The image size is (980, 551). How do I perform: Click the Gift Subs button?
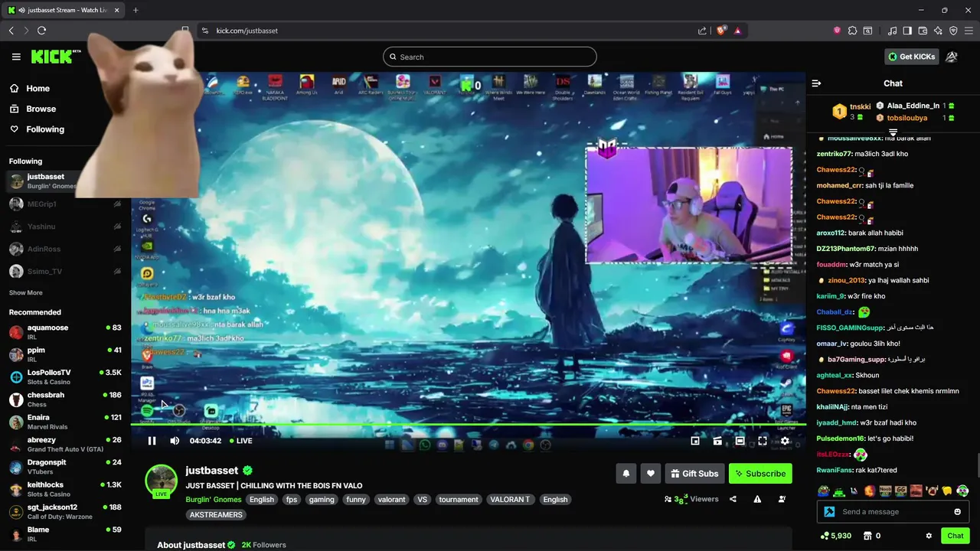694,474
